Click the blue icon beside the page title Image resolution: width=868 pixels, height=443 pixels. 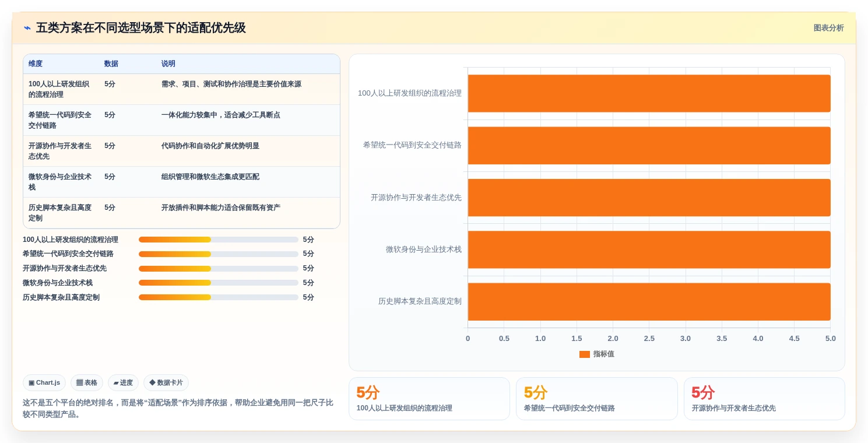click(27, 28)
